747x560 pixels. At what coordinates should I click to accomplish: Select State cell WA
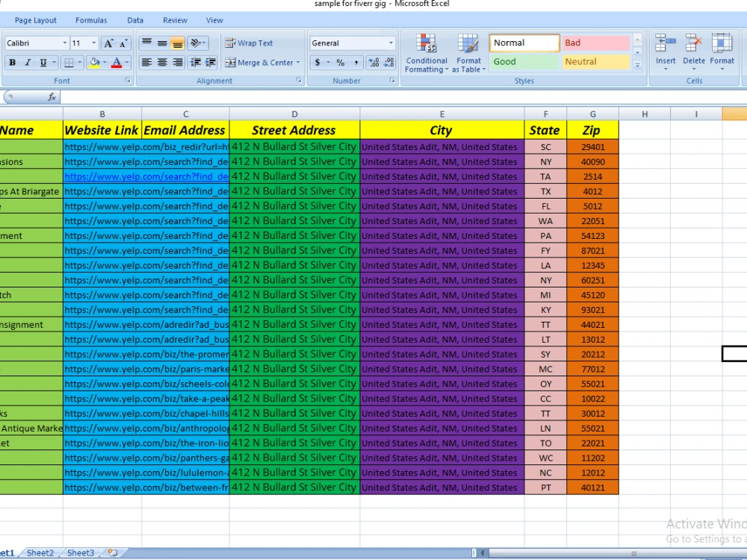[x=545, y=221]
